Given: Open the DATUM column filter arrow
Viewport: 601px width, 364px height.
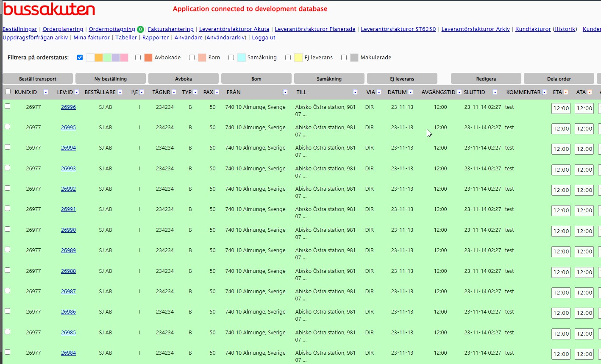Looking at the screenshot, I should (410, 92).
